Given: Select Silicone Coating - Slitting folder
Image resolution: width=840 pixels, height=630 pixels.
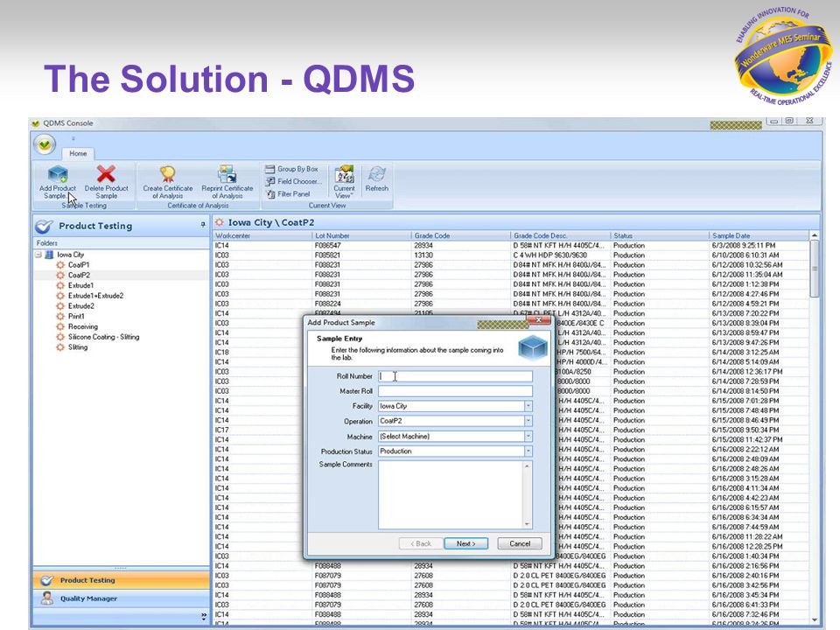Looking at the screenshot, I should (104, 336).
